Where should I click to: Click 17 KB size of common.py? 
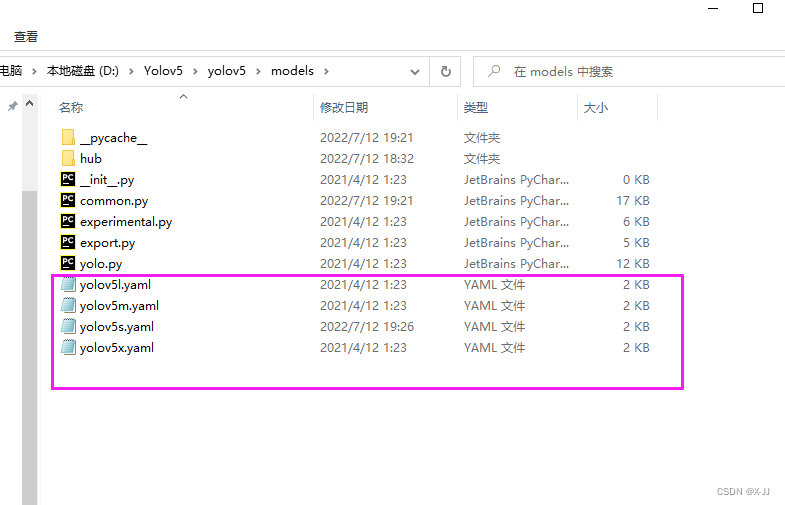click(633, 201)
